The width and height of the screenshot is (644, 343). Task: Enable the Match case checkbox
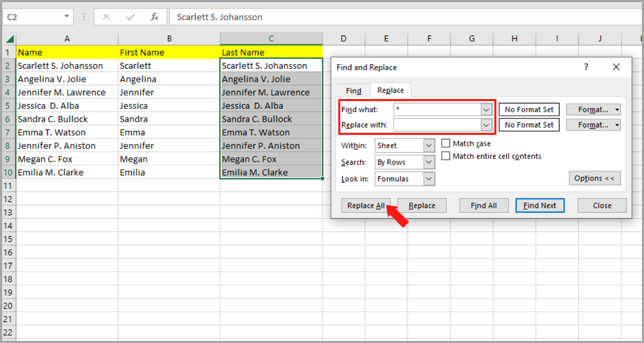446,144
